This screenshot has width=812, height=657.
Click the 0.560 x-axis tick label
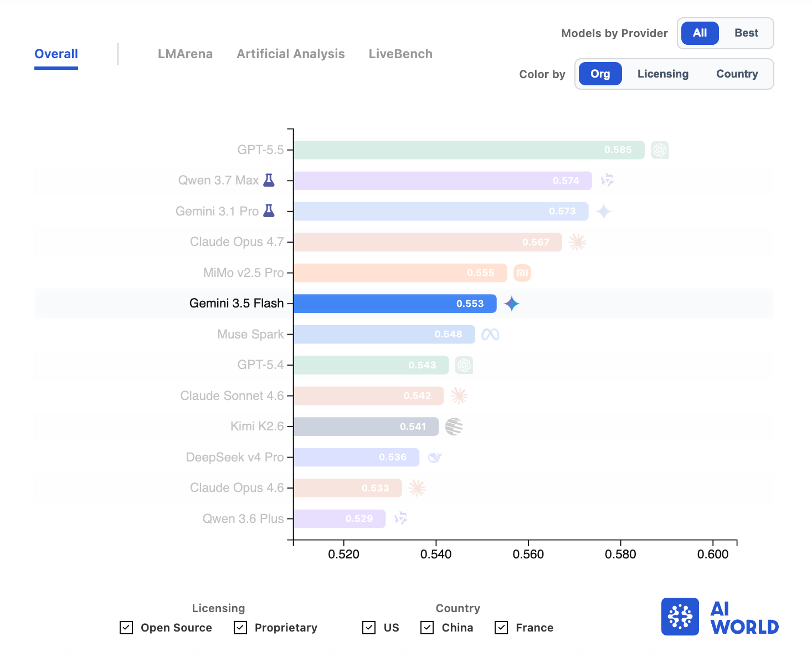(528, 555)
